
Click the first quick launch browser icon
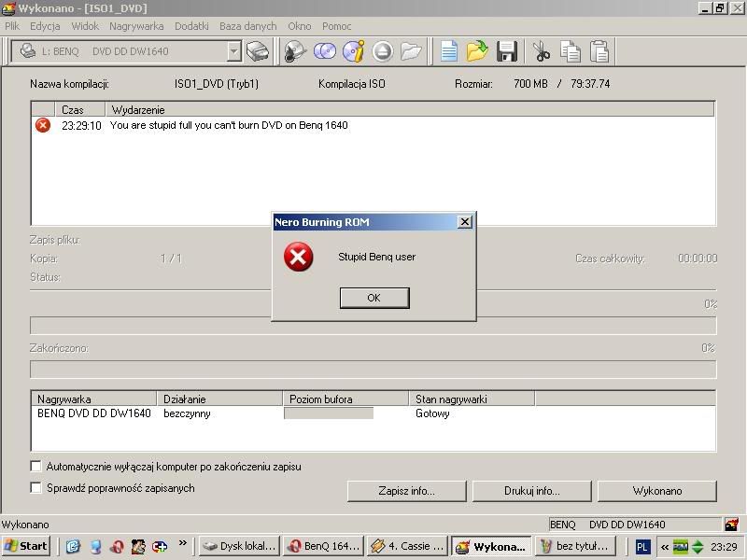73,546
